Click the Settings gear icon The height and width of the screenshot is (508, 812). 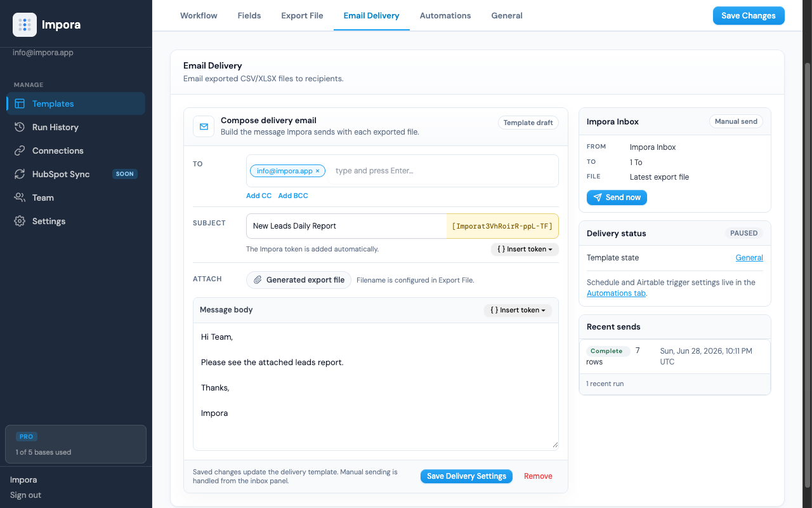(x=20, y=221)
